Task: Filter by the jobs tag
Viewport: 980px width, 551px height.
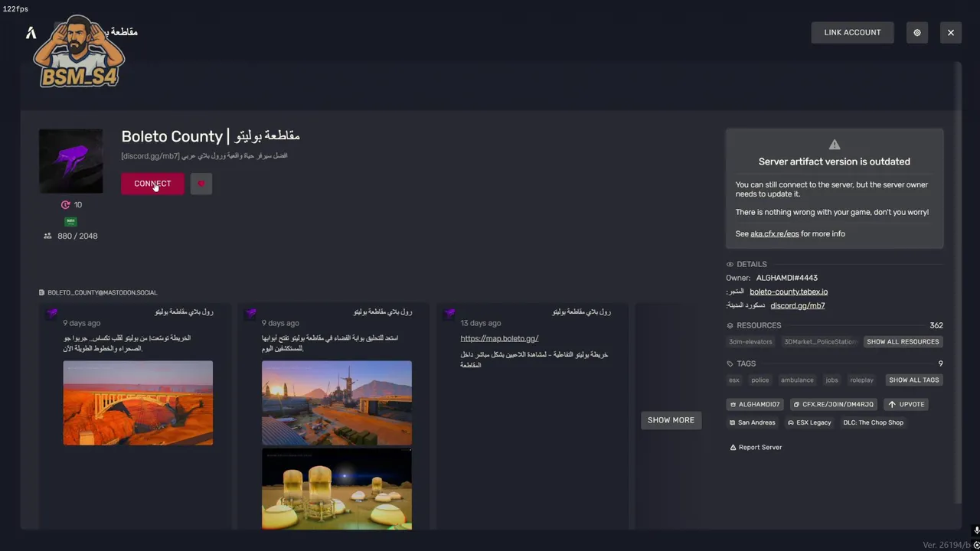Action: [x=831, y=380]
